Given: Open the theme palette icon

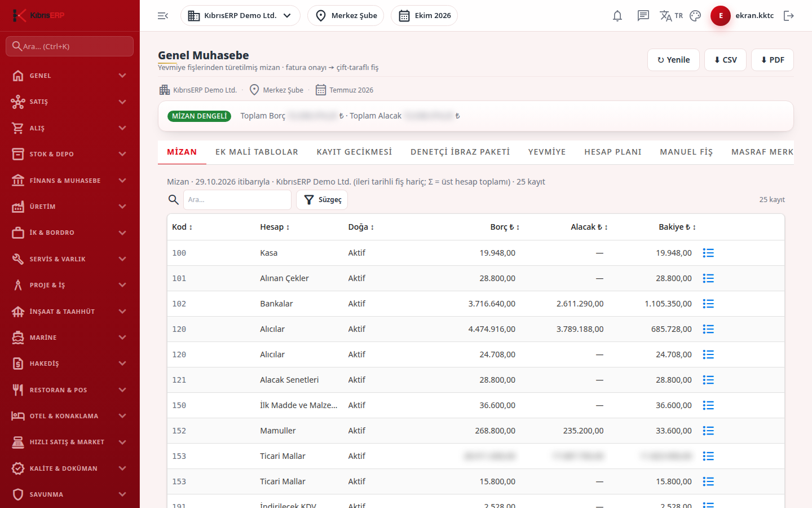Looking at the screenshot, I should point(695,16).
